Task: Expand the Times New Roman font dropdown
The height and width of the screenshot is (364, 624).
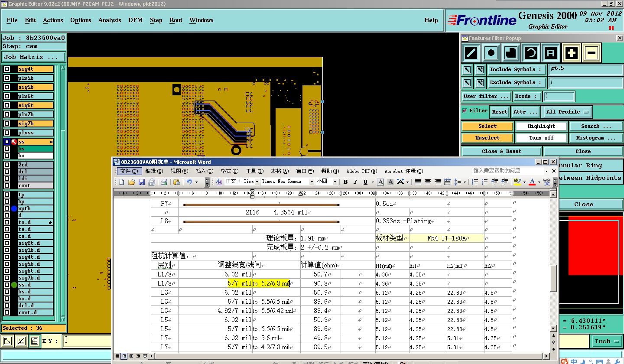Action: coord(311,182)
